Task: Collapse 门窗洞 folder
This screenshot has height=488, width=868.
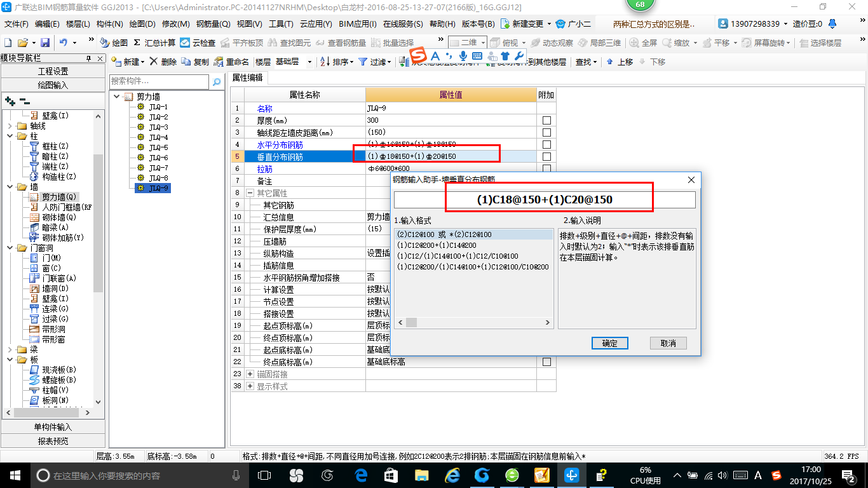Action: 10,248
